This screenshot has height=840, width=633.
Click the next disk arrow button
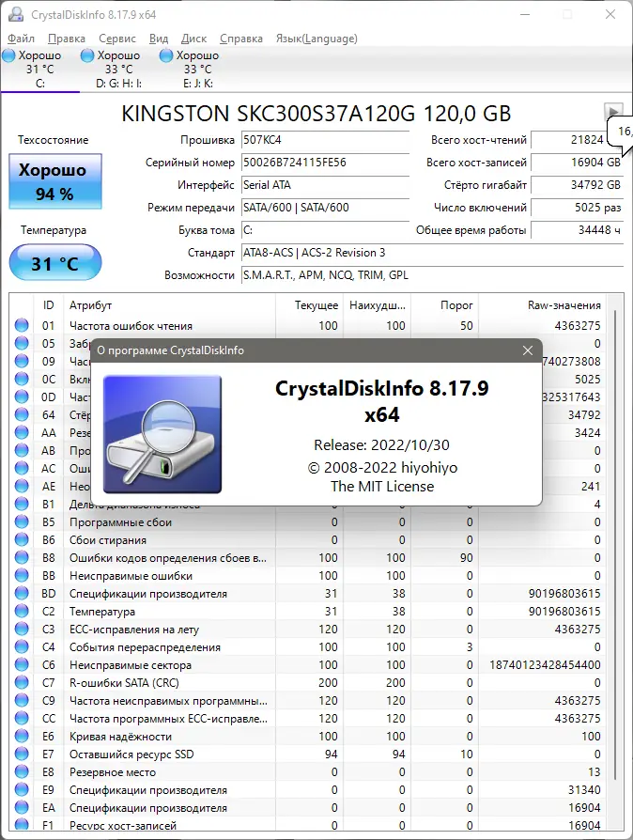pyautogui.click(x=613, y=112)
